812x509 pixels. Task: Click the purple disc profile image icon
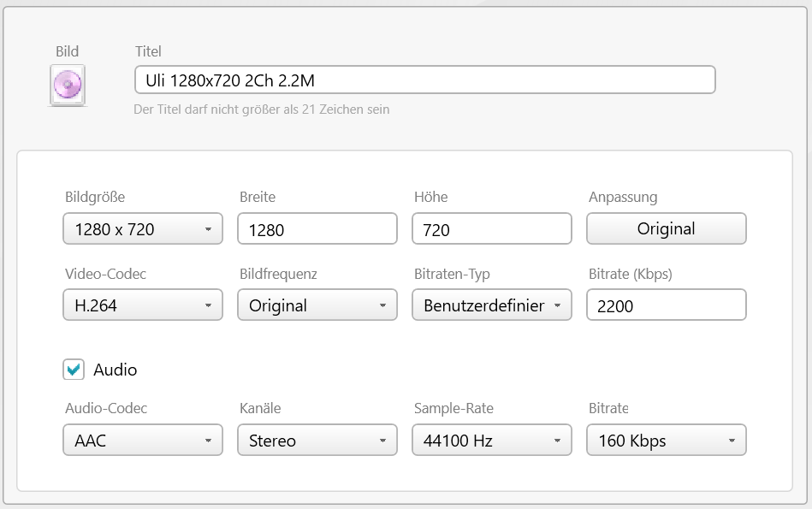pyautogui.click(x=67, y=86)
